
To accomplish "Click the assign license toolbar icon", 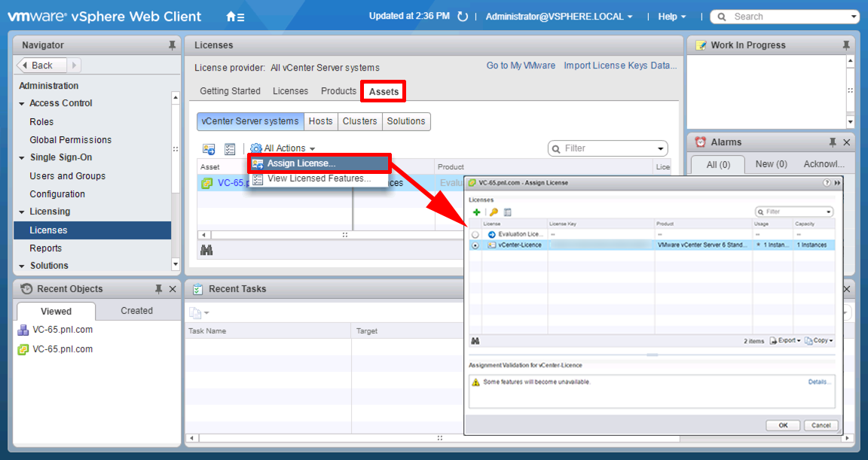I will click(x=209, y=149).
